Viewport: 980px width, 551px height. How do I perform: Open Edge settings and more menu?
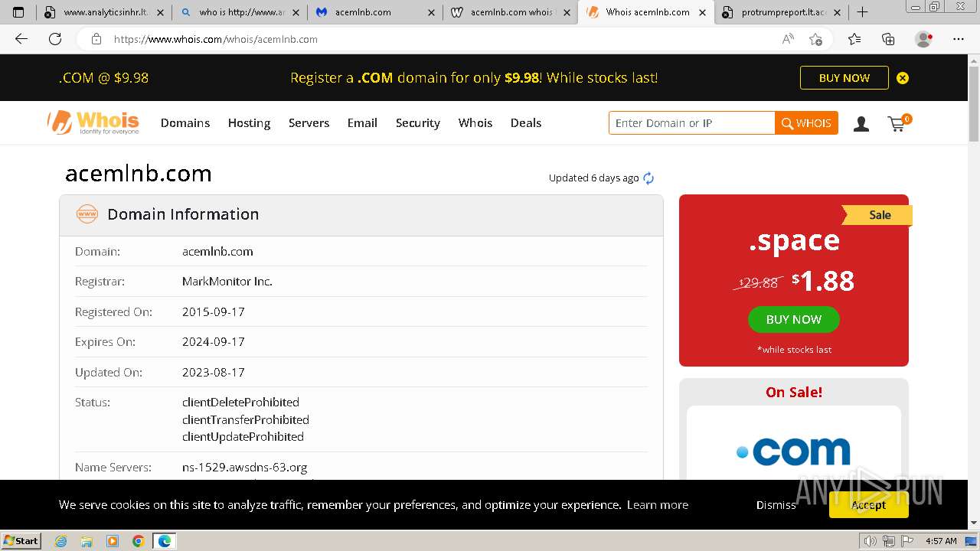point(959,39)
